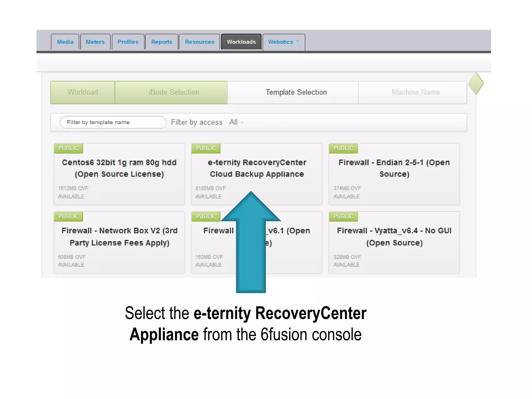The height and width of the screenshot is (399, 532).
Task: Click the '608MB OVF' size text
Action: (72, 257)
